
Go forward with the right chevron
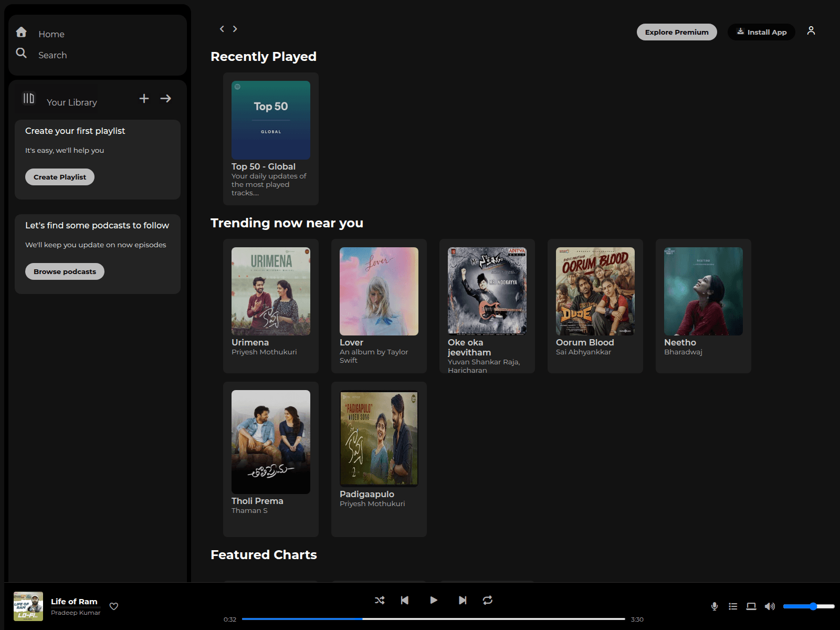(235, 29)
